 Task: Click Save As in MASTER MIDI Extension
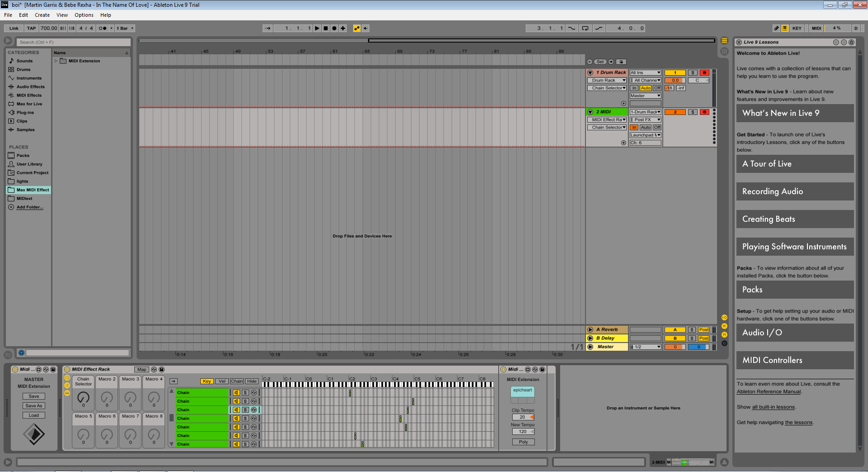point(34,405)
